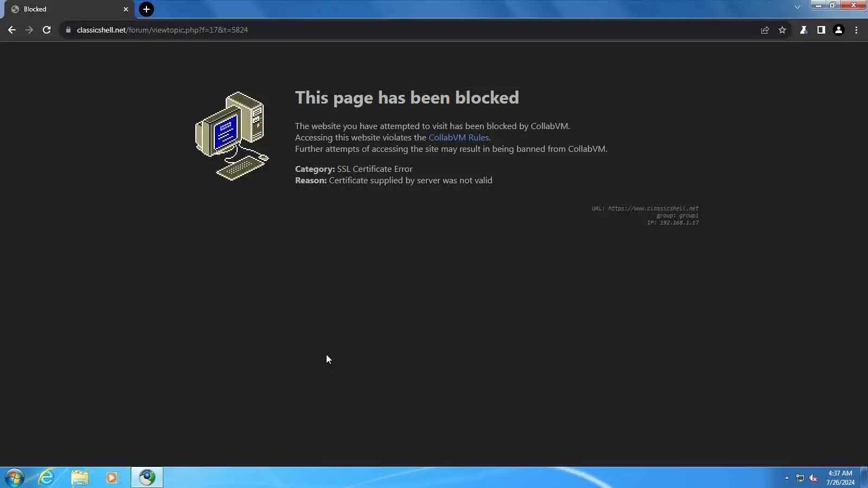This screenshot has height=488, width=868.
Task: Open the Windows Start menu
Action: (15, 478)
